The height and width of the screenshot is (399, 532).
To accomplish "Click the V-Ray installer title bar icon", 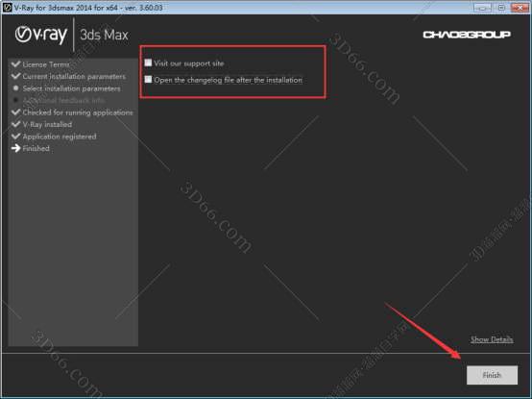I will [7, 7].
